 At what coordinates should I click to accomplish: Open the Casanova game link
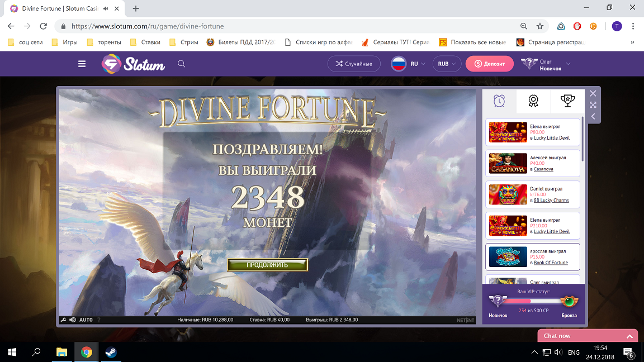[x=543, y=169]
